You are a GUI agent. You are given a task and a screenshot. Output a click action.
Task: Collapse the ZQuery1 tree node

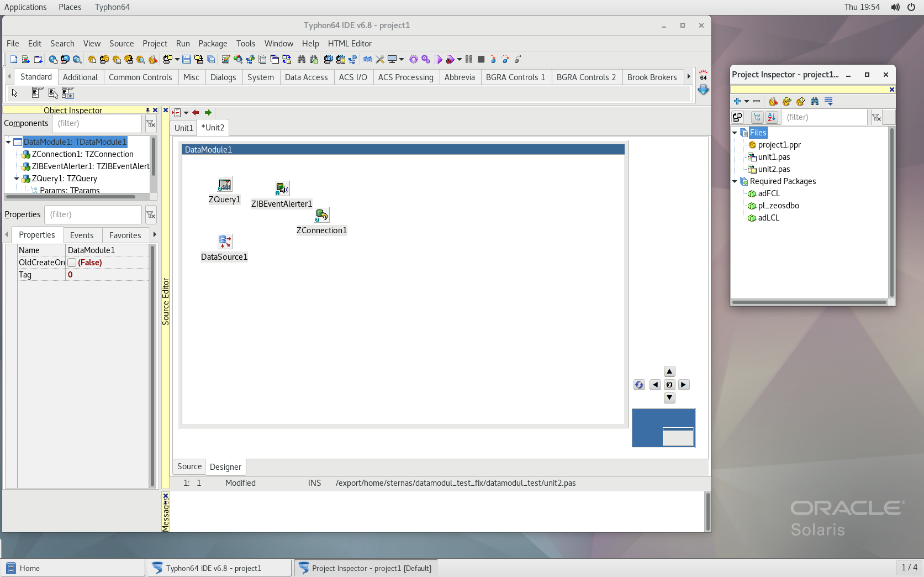17,179
